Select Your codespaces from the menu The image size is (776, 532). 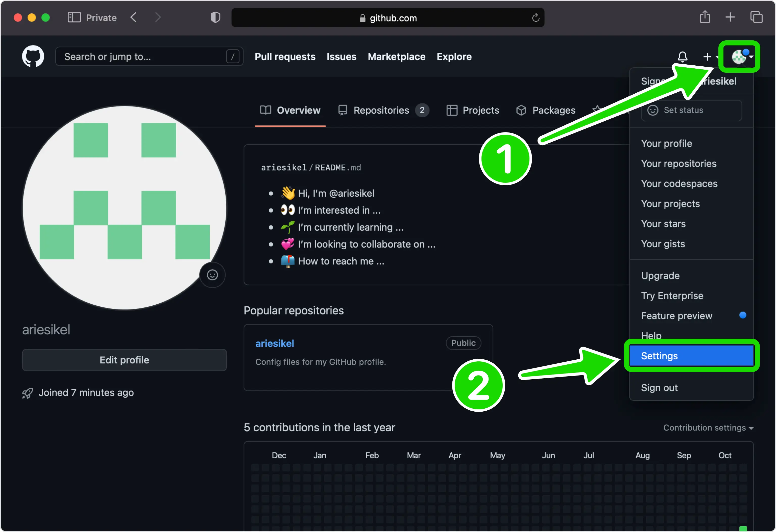691,183
